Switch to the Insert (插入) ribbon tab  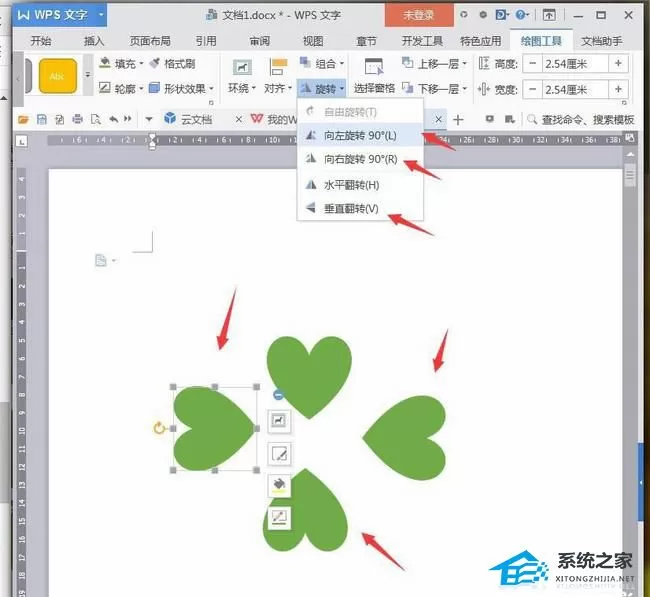click(94, 41)
